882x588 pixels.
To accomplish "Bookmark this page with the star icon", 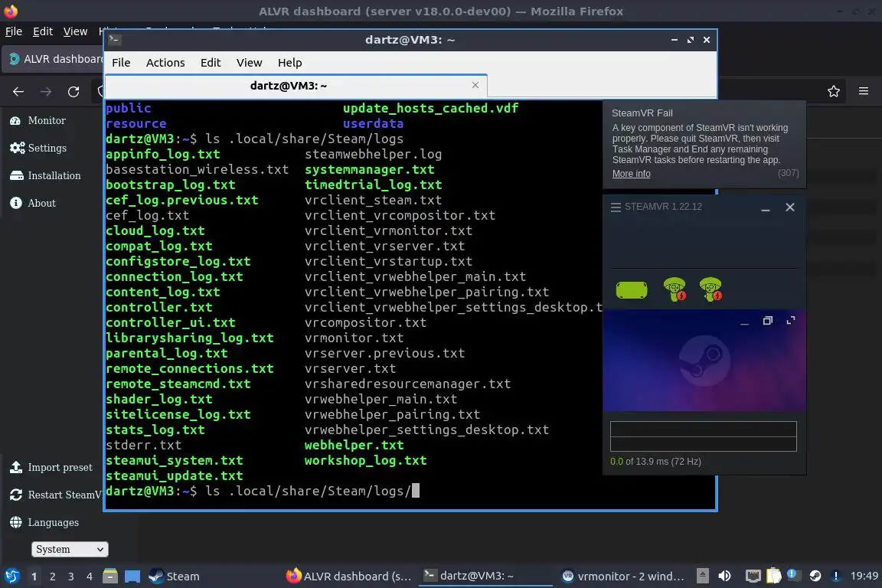I will pos(834,91).
